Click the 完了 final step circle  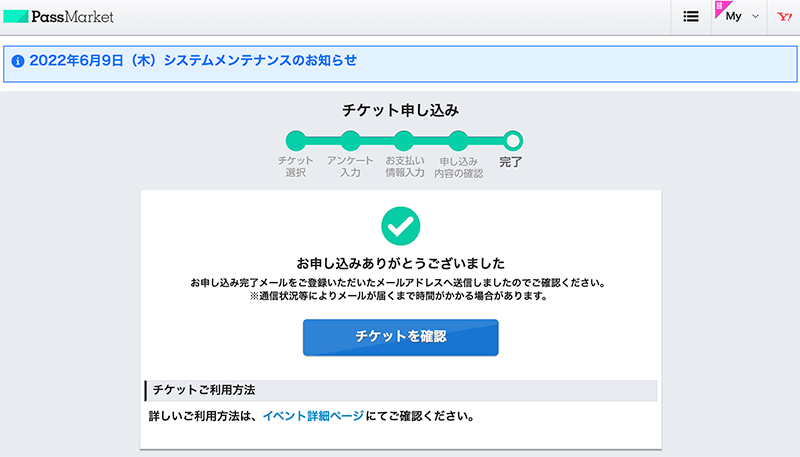(x=512, y=141)
